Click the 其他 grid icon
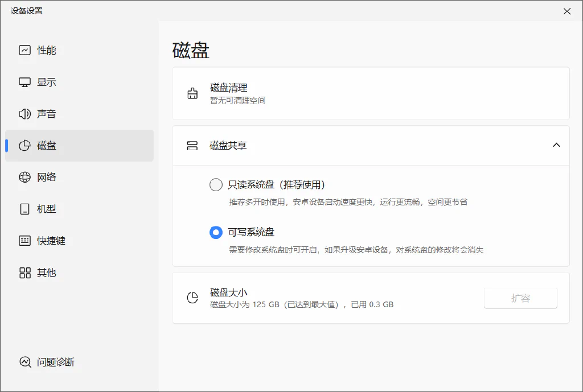Image resolution: width=583 pixels, height=392 pixels. tap(24, 273)
